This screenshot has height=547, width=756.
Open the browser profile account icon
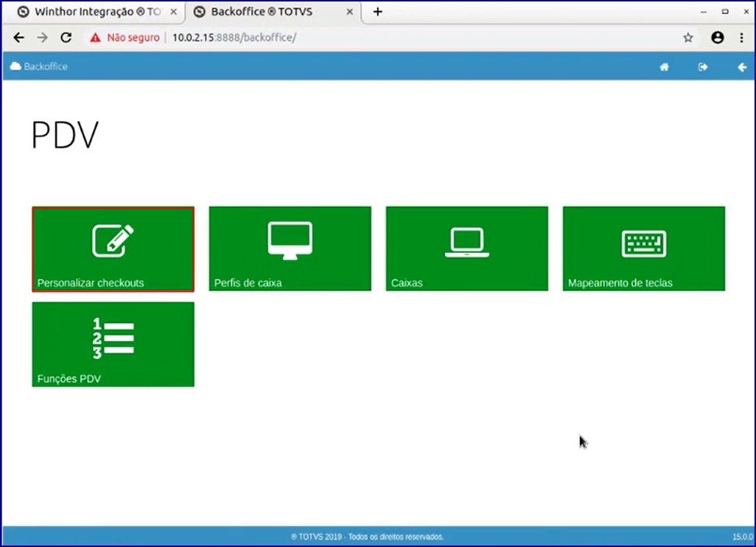tap(718, 38)
